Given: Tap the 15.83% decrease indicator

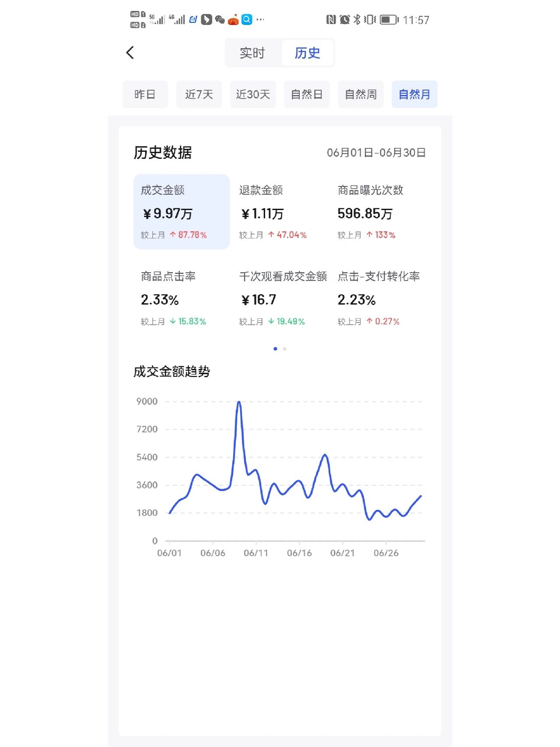Looking at the screenshot, I should point(188,322).
